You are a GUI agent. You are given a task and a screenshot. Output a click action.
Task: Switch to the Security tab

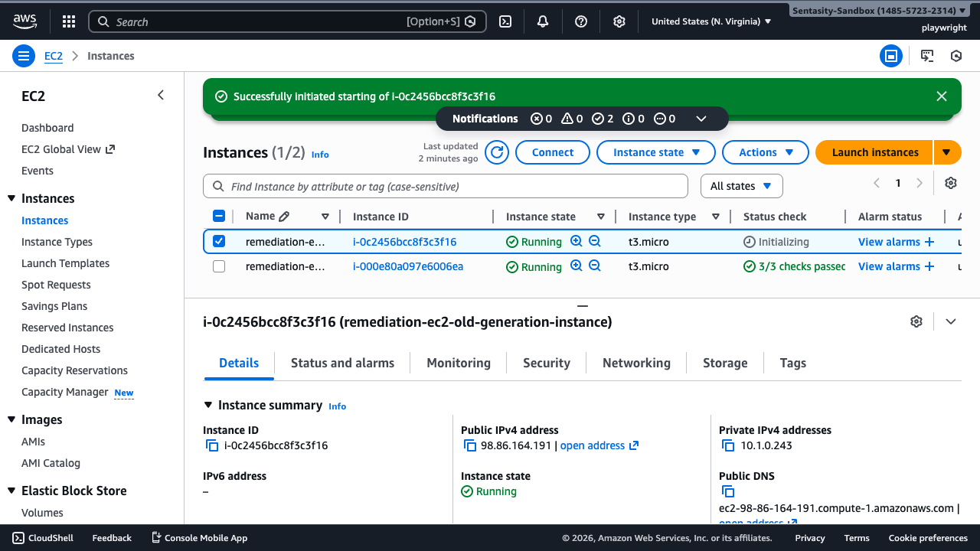546,363
